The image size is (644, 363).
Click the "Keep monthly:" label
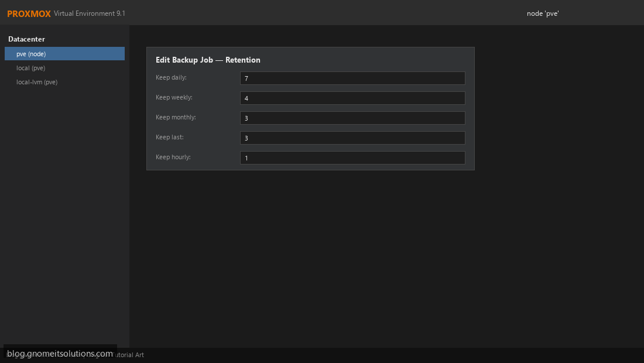click(176, 117)
